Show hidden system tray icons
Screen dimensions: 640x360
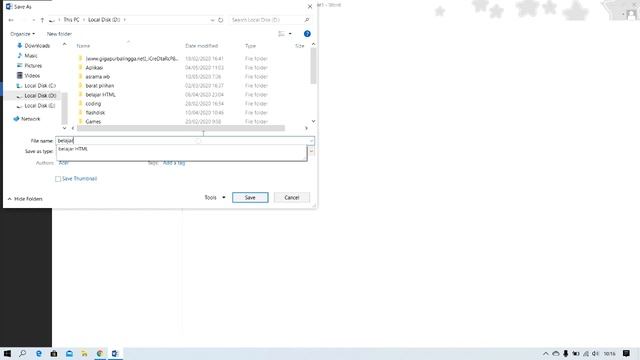click(546, 353)
